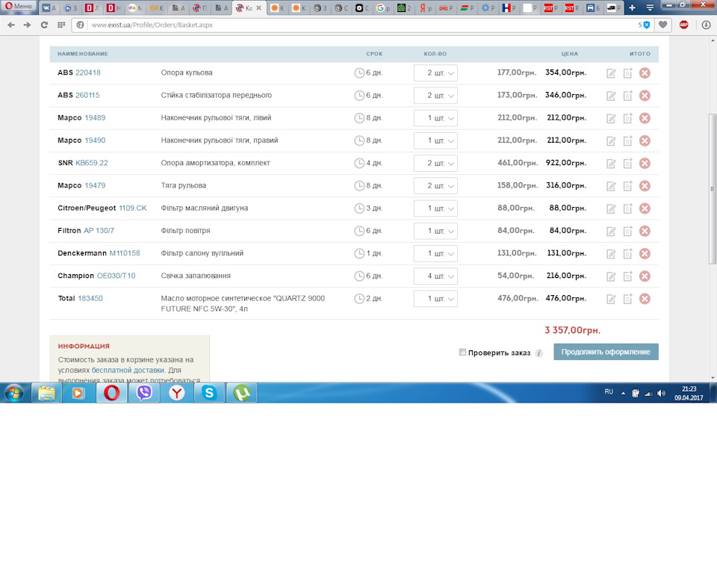Screen dimensions: 717x588
Task: Delete the Mapco 19479 row
Action: pos(645,186)
